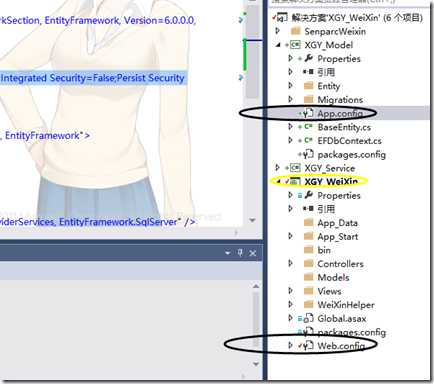The image size is (434, 384).
Task: Click the Models folder icon
Action: [309, 277]
